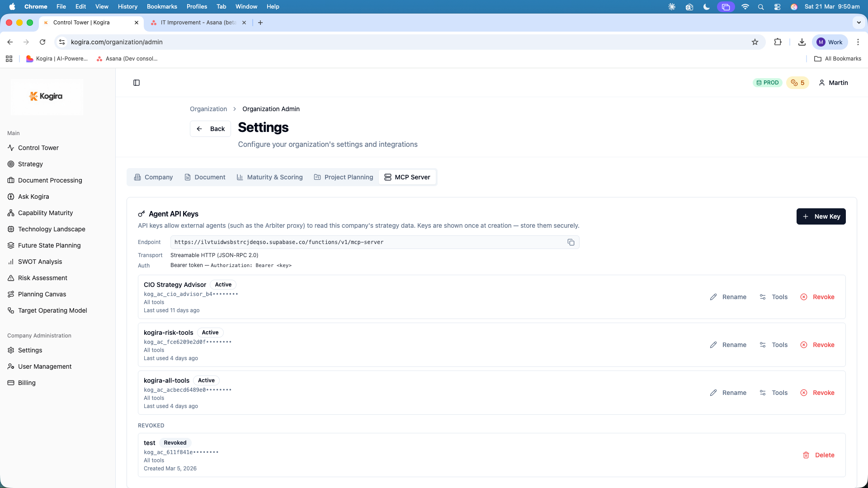Collapse the sidebar using the panel toggle
The width and height of the screenshot is (868, 488).
(x=137, y=83)
